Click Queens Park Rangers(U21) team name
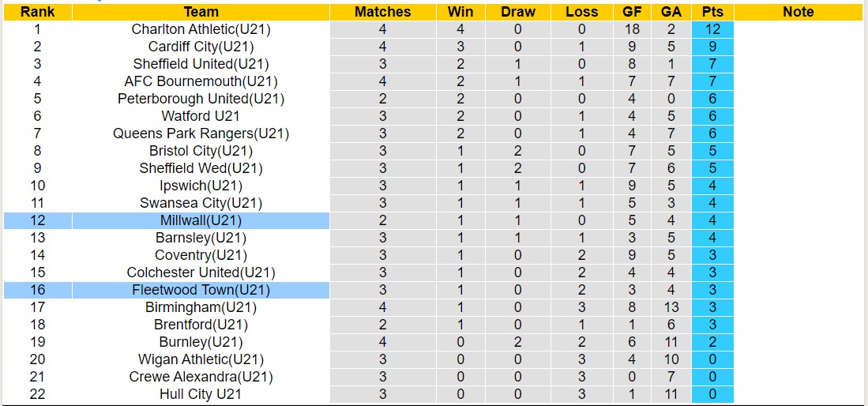The height and width of the screenshot is (406, 868). tap(201, 133)
